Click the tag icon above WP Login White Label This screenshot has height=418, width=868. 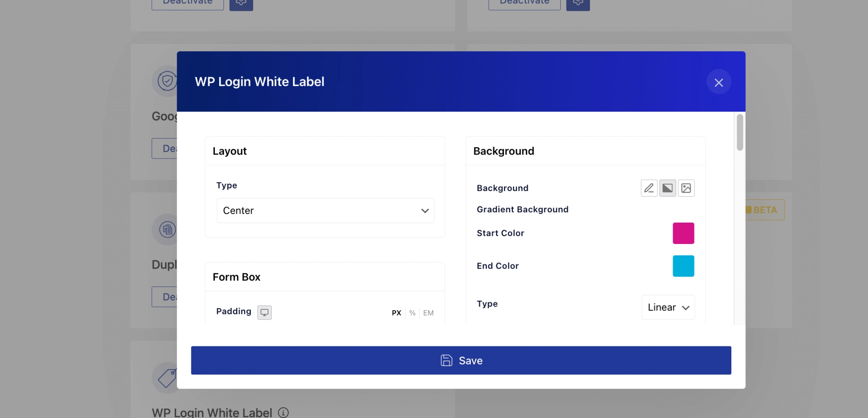(167, 377)
